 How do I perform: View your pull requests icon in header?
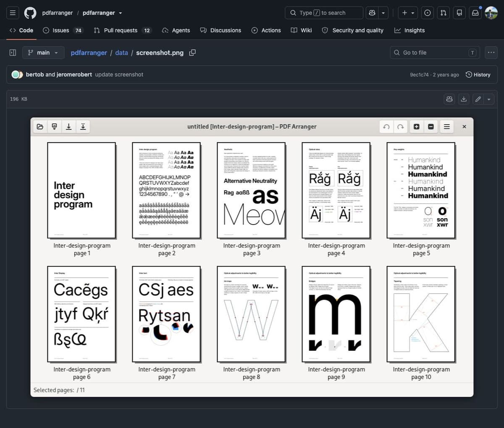[443, 13]
